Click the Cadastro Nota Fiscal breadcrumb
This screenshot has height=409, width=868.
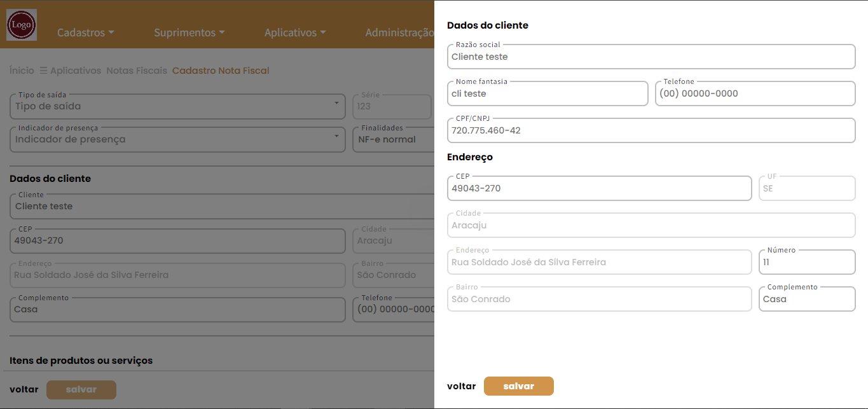pos(221,71)
